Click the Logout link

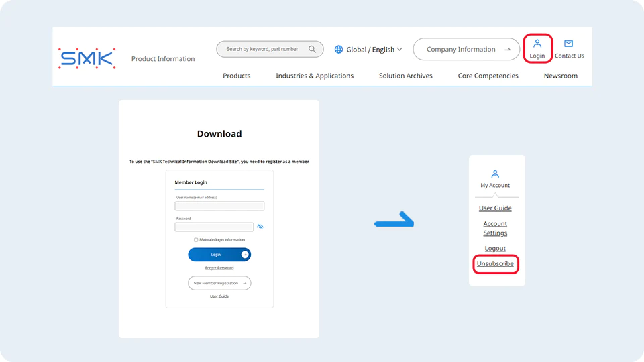pyautogui.click(x=495, y=248)
